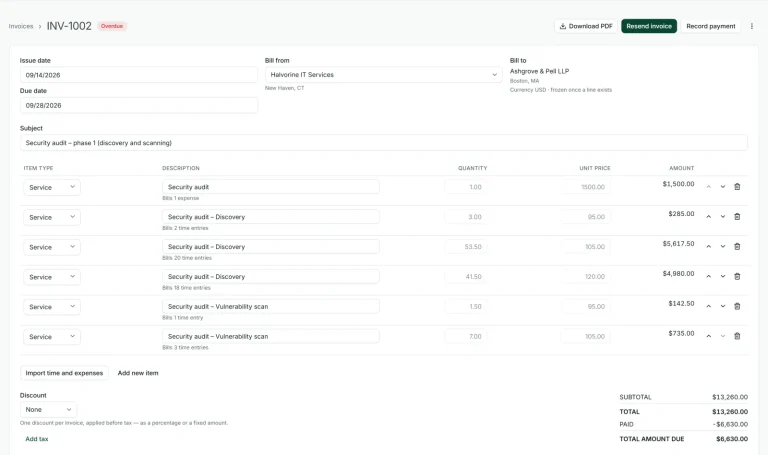The image size is (768, 455).
Task: Move the $735.00 Vulnerability scan row up
Action: (709, 336)
